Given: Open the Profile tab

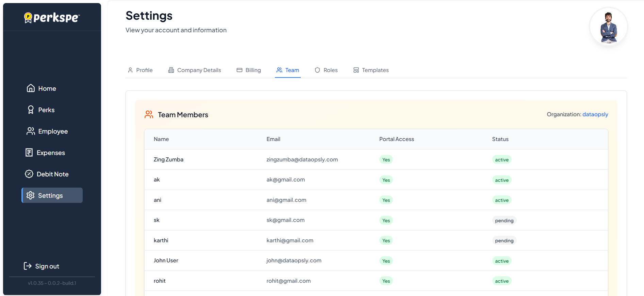Looking at the screenshot, I should [140, 70].
